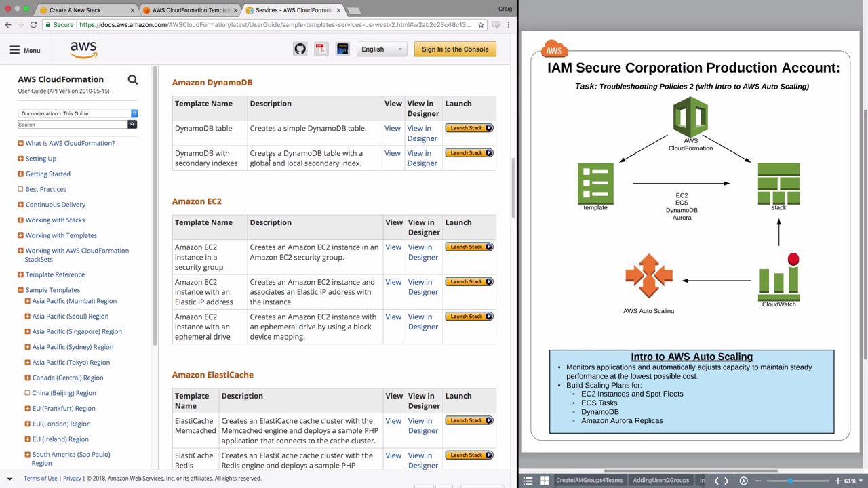The height and width of the screenshot is (488, 868).
Task: Open the hamburger Menu in the AWS header
Action: [x=25, y=50]
